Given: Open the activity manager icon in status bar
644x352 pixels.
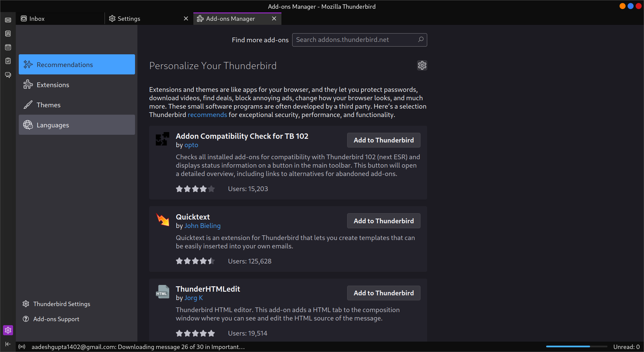Looking at the screenshot, I should pyautogui.click(x=22, y=347).
